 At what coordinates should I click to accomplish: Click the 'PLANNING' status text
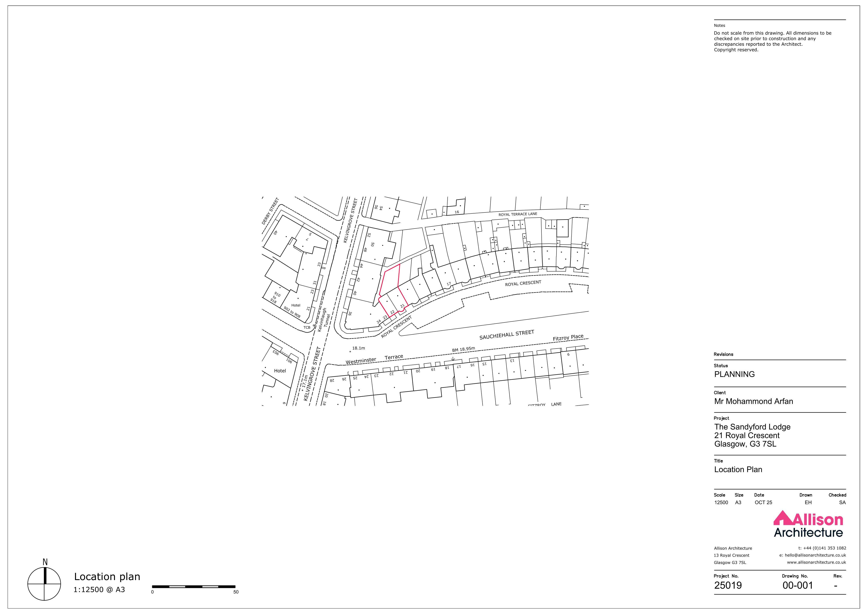click(x=734, y=374)
